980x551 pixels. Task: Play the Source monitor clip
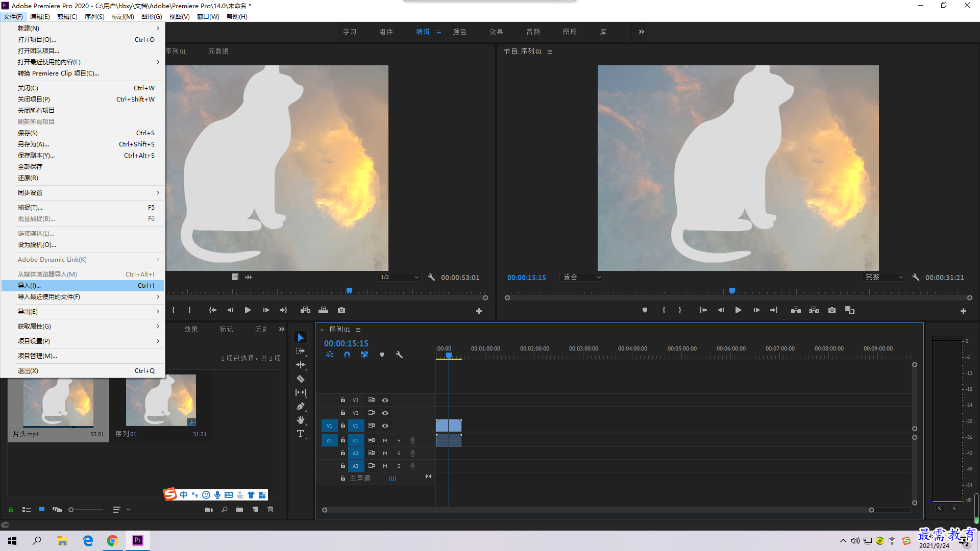(248, 310)
